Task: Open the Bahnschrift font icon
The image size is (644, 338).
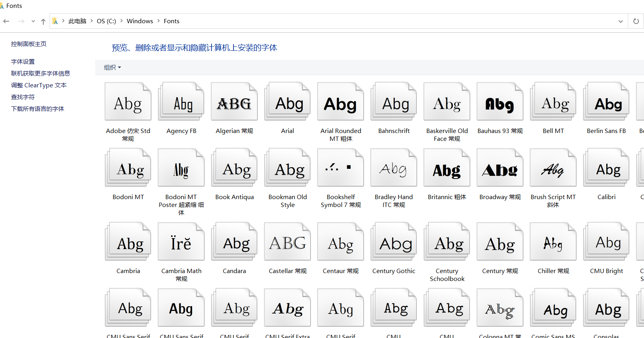Action: click(394, 102)
